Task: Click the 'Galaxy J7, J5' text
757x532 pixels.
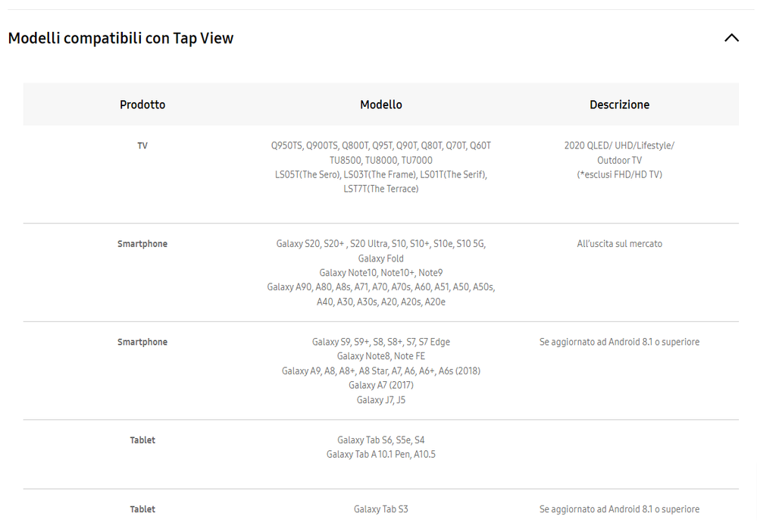Action: click(x=381, y=399)
